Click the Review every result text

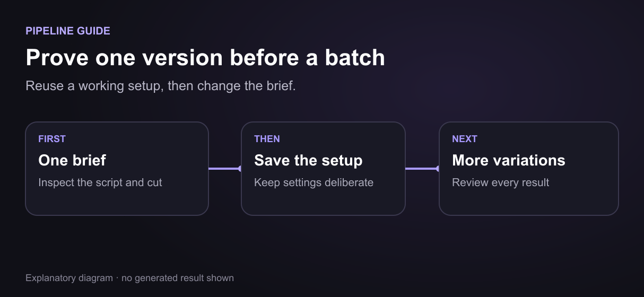[500, 182]
